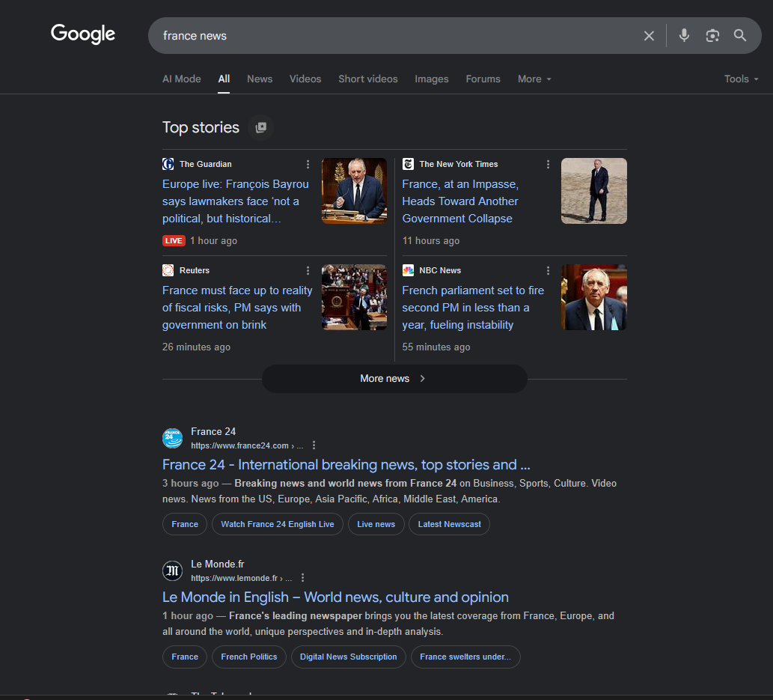Click 'NBC News' source name
Viewport: 773px width, 700px height.
coord(440,270)
